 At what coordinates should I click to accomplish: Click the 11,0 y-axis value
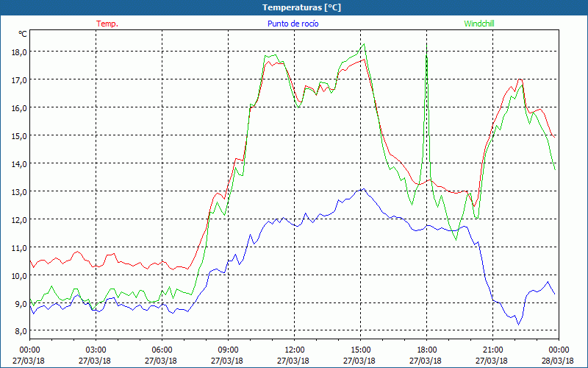tap(20, 247)
